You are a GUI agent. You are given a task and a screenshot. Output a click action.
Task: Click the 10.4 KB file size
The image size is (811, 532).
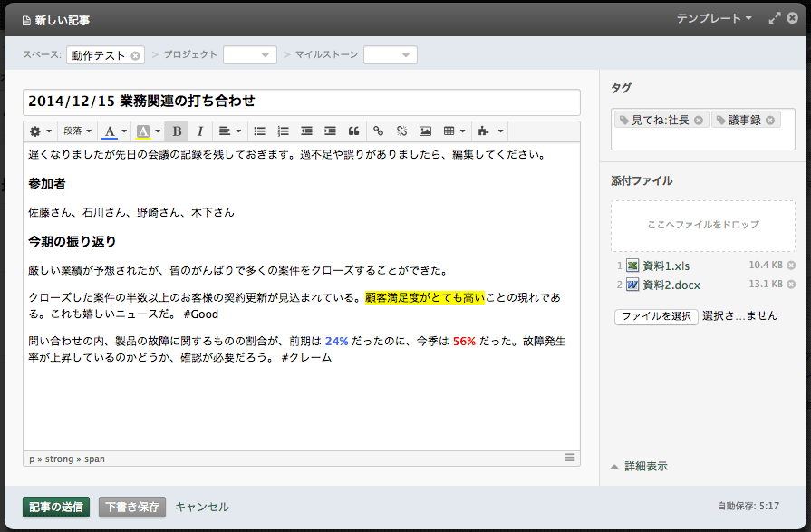(766, 265)
